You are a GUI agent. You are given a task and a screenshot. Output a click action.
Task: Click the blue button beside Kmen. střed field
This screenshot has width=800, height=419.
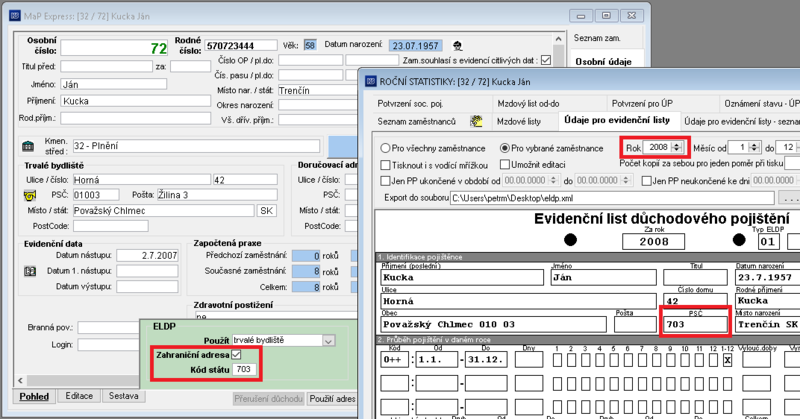(343, 146)
